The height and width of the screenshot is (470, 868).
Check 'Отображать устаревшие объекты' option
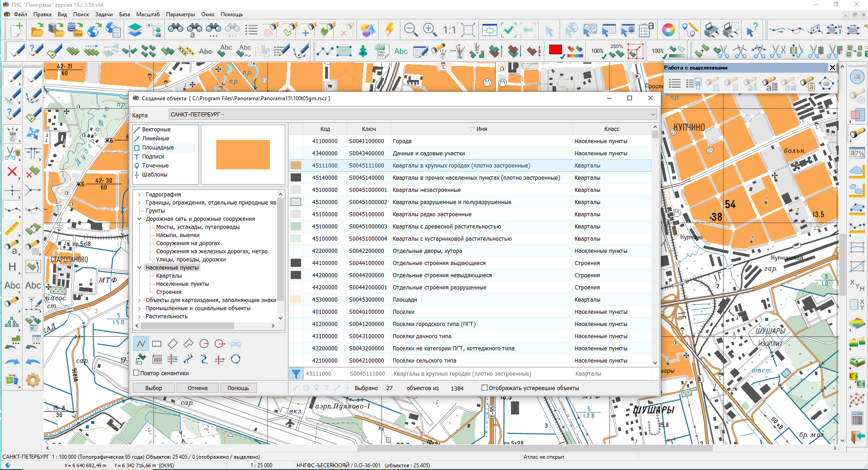484,388
